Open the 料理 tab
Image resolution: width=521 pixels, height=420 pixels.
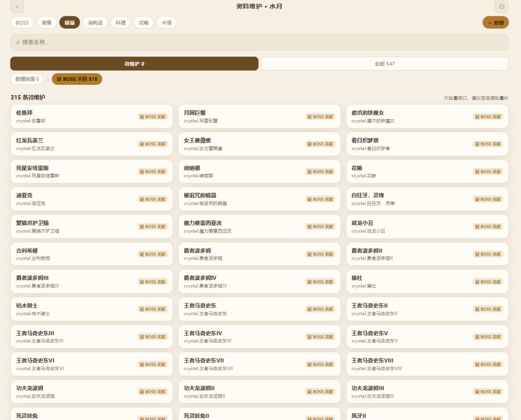121,23
